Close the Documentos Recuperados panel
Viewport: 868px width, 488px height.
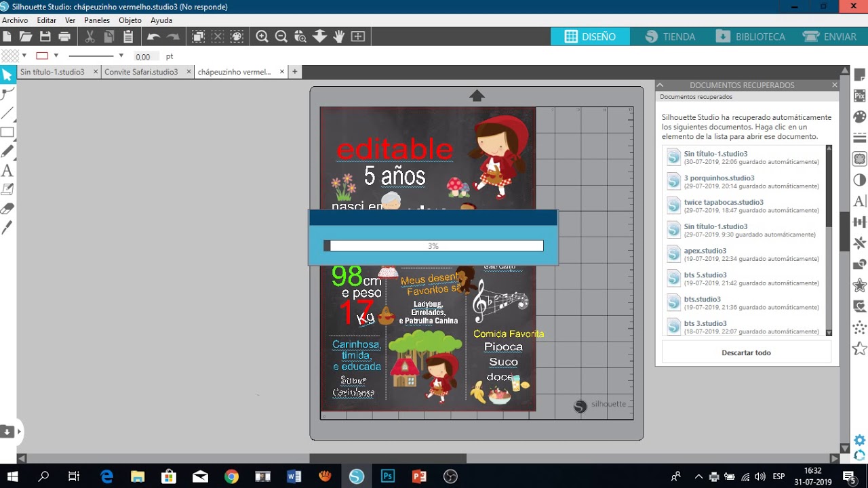coord(835,85)
